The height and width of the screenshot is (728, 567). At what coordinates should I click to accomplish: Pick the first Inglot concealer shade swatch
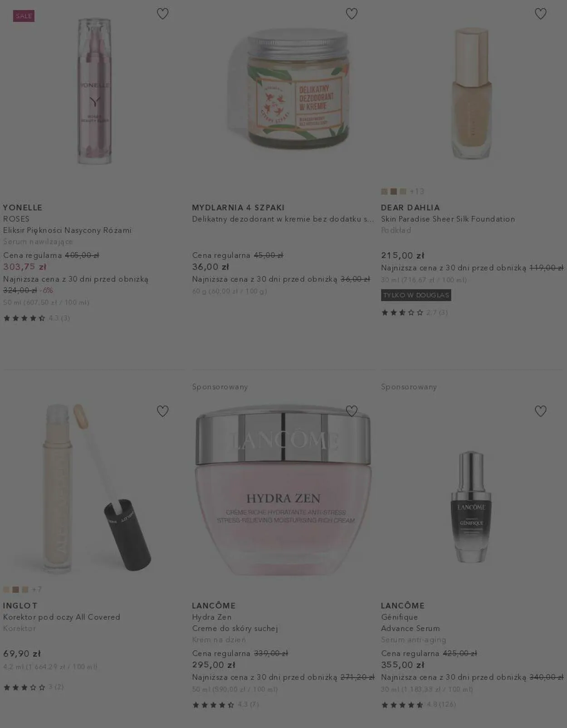pyautogui.click(x=6, y=590)
